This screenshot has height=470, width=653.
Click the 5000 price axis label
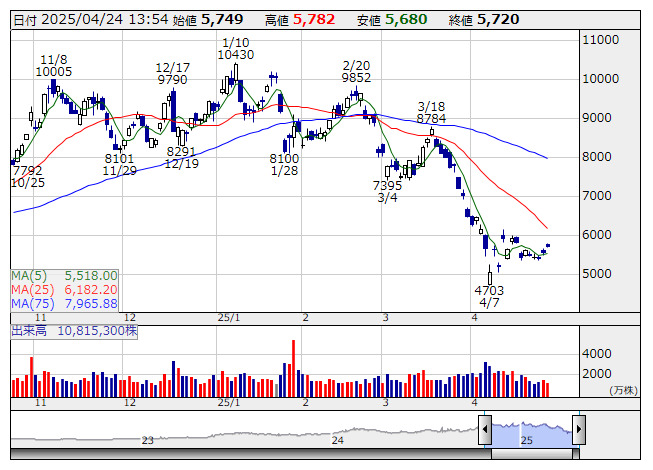(597, 274)
